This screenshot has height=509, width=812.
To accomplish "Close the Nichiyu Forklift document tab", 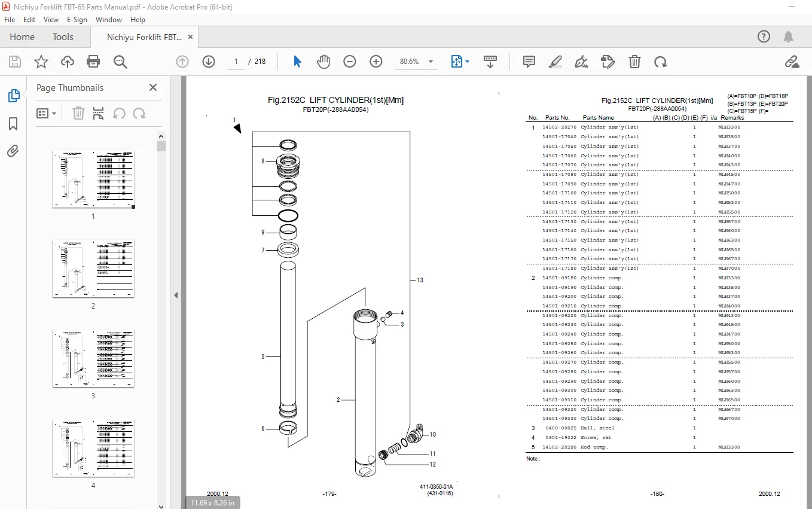I will (x=191, y=37).
